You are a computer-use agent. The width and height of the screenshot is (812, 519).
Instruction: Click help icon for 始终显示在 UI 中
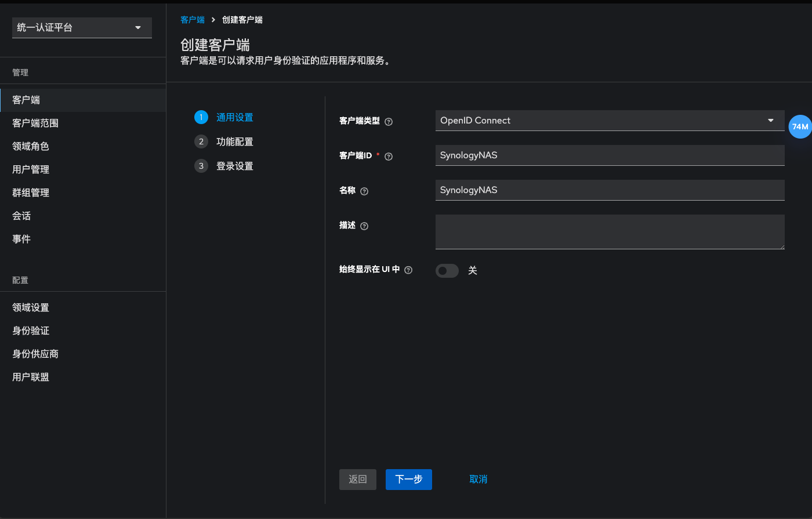[408, 270]
